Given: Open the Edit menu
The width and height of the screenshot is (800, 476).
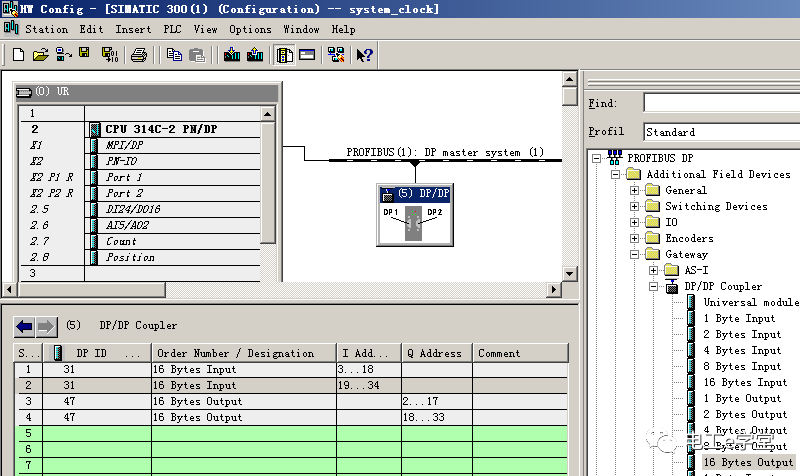Looking at the screenshot, I should [x=91, y=29].
